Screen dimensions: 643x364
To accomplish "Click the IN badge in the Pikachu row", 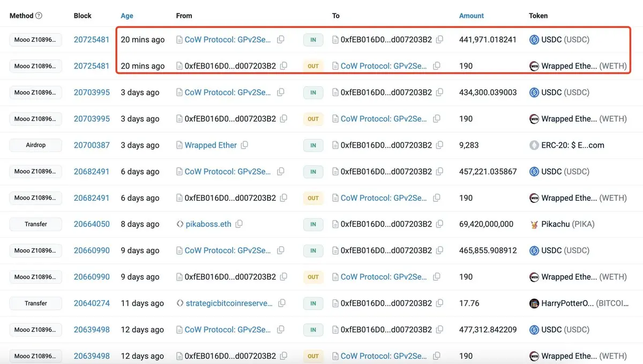I will [x=313, y=224].
